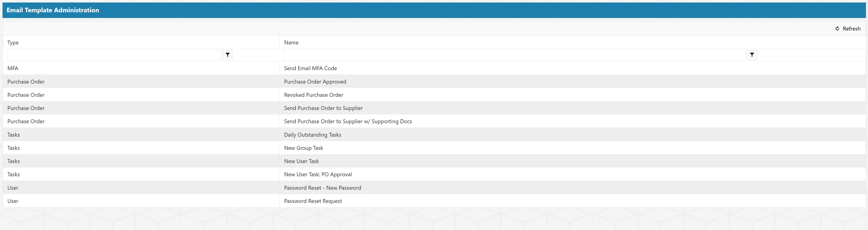Sort by the Name column header
The width and height of the screenshot is (868, 230).
pyautogui.click(x=291, y=43)
